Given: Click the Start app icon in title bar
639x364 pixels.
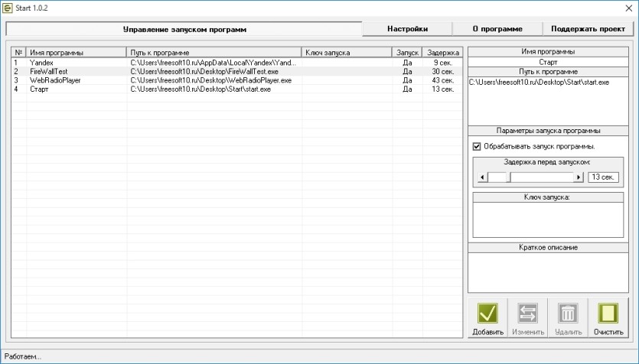Looking at the screenshot, I should tap(8, 8).
